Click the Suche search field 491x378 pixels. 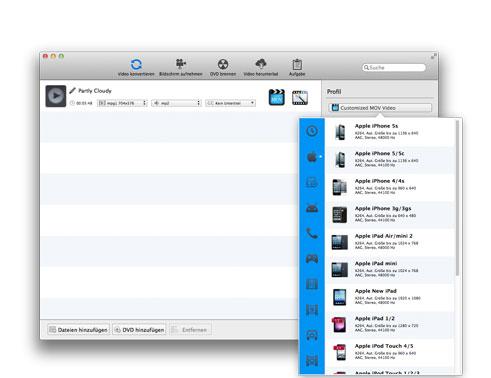(x=394, y=68)
